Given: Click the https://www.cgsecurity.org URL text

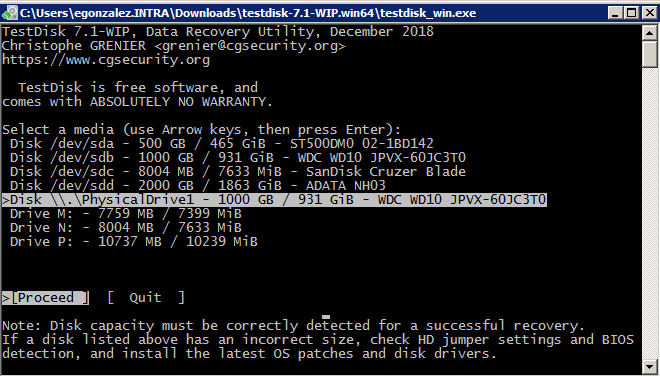Looking at the screenshot, I should coord(106,60).
